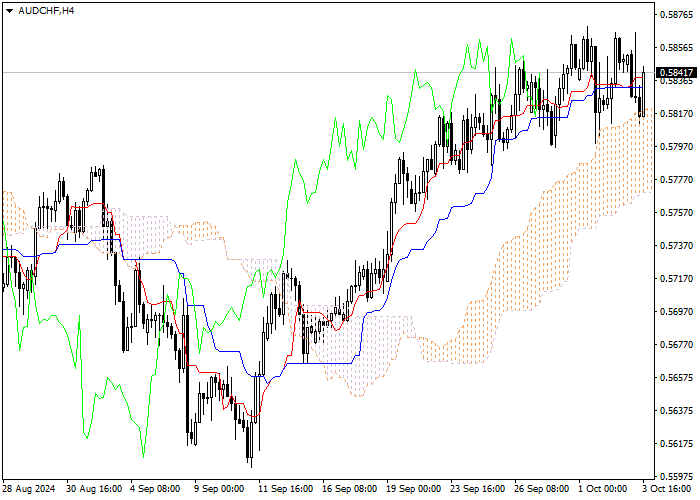Click price axis value 0.55975

pyautogui.click(x=677, y=476)
